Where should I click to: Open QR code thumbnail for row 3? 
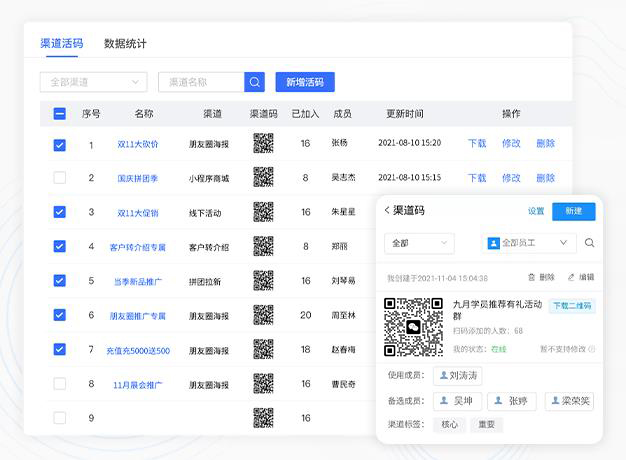coord(263,212)
